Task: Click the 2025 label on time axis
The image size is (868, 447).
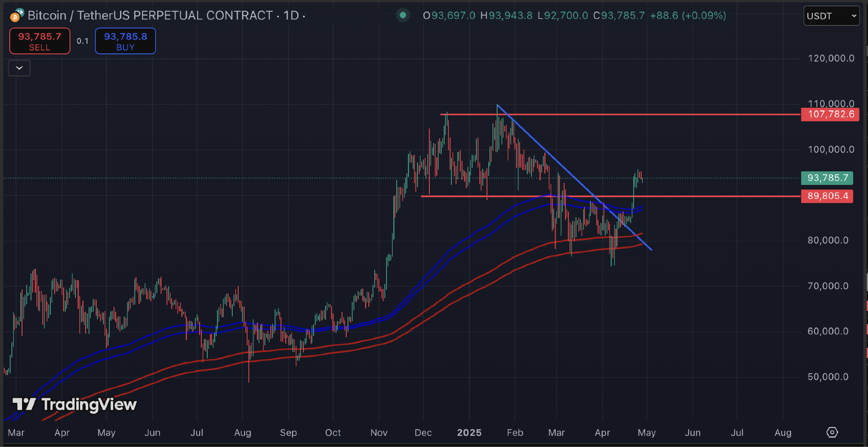Action: [469, 433]
